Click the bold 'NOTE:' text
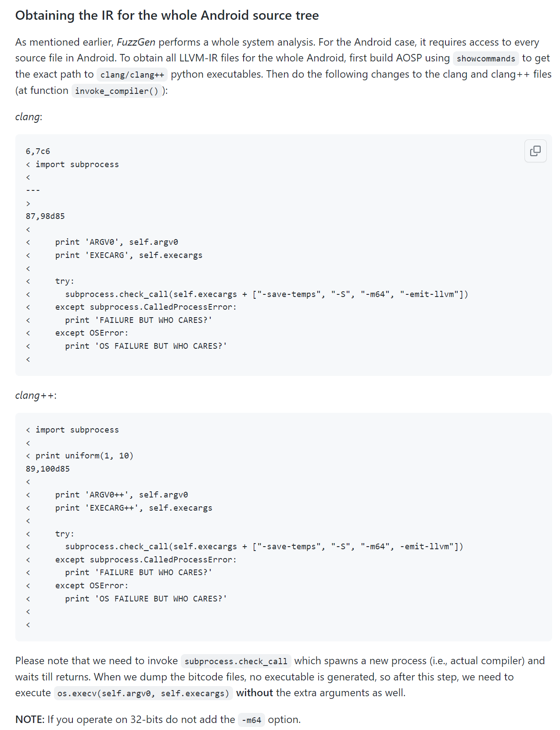Viewport: 560px width, 730px height. 30,719
